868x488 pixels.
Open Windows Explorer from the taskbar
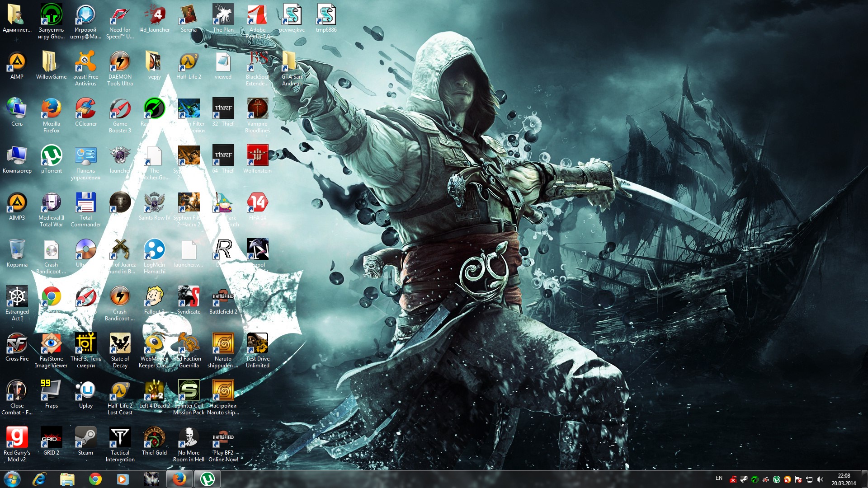[x=67, y=479]
